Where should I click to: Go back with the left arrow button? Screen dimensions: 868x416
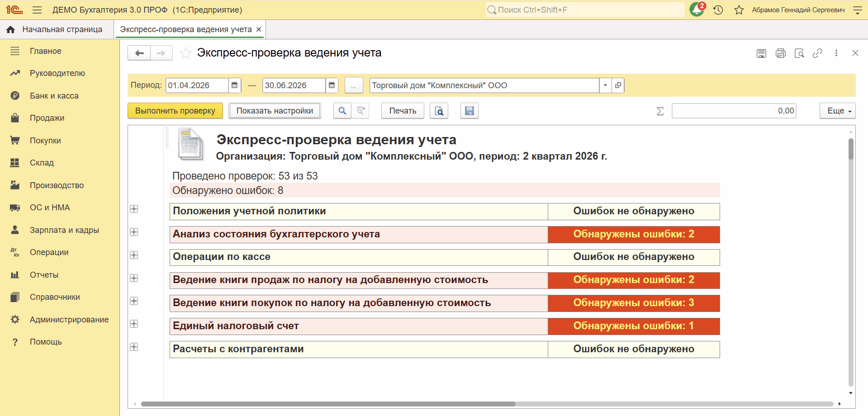click(x=139, y=53)
